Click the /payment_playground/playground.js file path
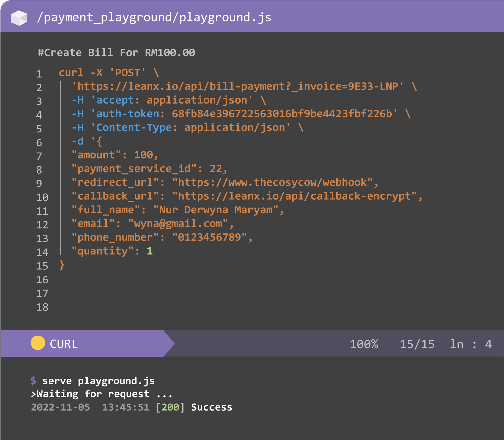The image size is (504, 440). 154,18
